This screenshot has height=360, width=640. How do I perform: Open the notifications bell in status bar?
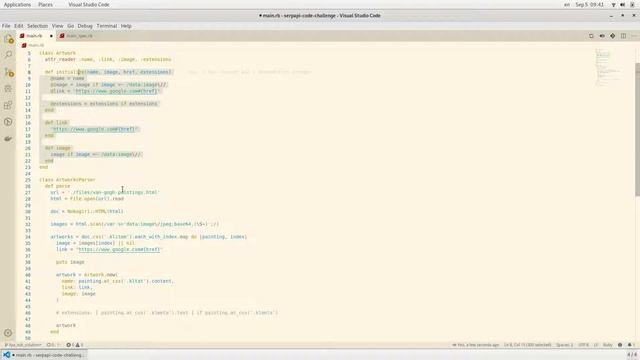(x=630, y=345)
